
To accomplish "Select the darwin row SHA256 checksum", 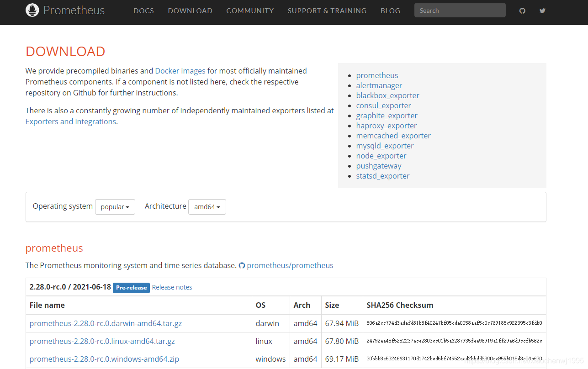I will (454, 323).
